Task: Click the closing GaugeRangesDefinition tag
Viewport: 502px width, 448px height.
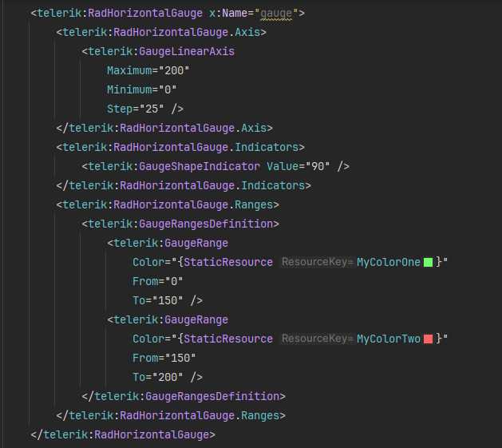Action: pyautogui.click(x=184, y=397)
